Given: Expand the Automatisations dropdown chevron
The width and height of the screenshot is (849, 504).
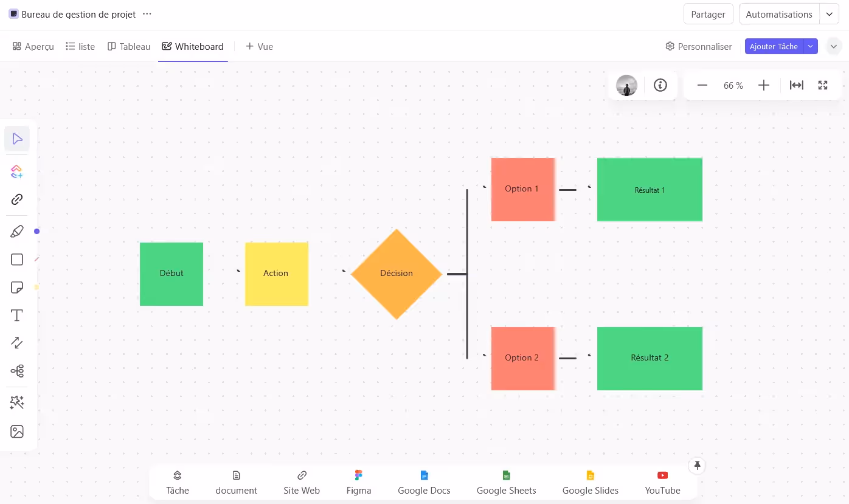Looking at the screenshot, I should tap(829, 14).
